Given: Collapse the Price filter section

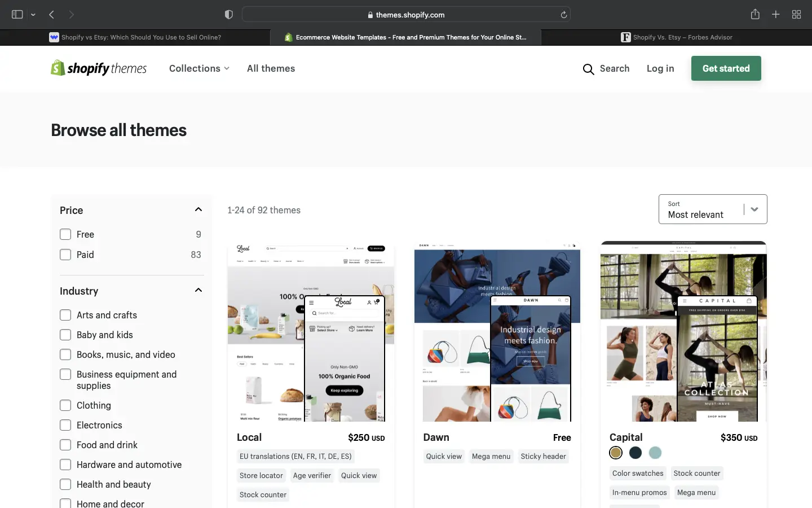Looking at the screenshot, I should coord(198,209).
